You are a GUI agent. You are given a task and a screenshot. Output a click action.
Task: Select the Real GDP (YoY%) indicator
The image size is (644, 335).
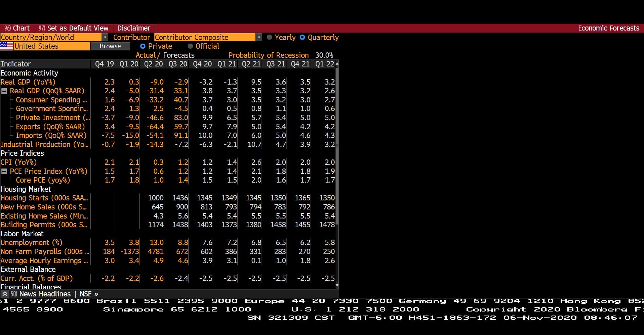[x=28, y=82]
